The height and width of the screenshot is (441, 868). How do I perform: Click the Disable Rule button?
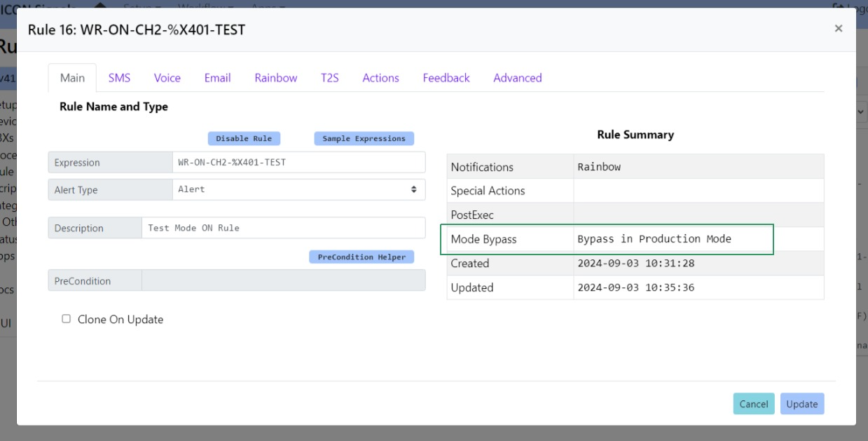[244, 138]
